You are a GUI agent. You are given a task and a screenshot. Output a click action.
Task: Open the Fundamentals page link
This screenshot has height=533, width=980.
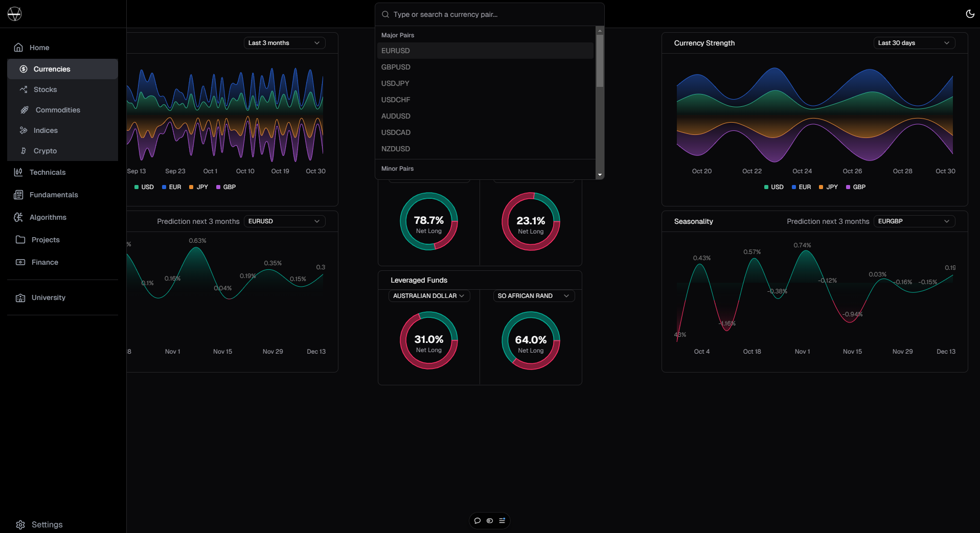(53, 195)
